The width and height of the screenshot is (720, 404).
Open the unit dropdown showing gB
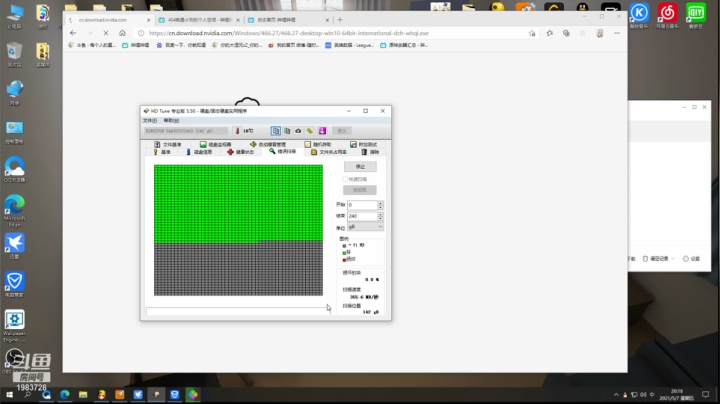pos(365,227)
